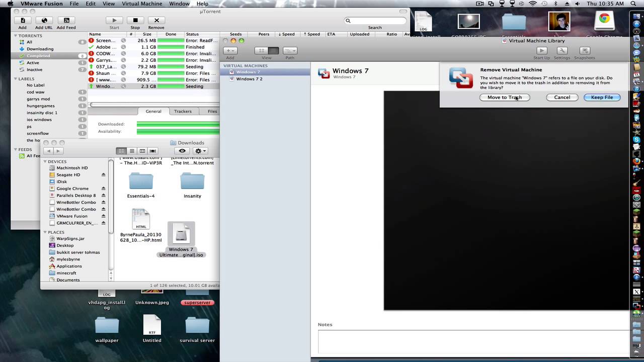The image size is (644, 362).
Task: Click the µTorrent search field
Action: click(375, 21)
